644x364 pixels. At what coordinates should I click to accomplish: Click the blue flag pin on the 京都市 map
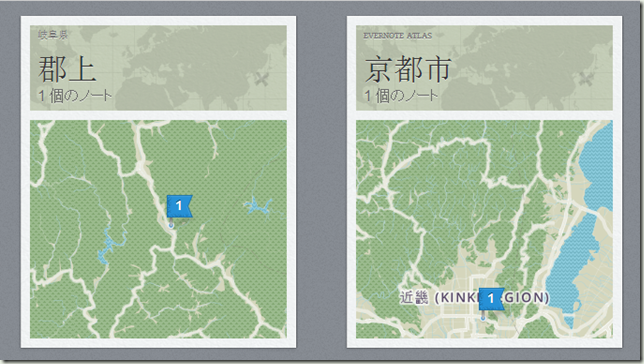click(x=491, y=299)
